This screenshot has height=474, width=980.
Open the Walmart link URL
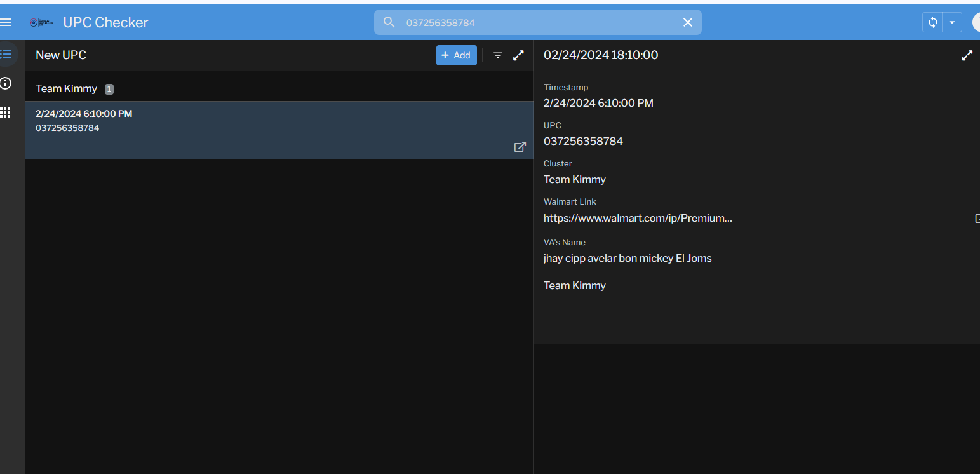[638, 218]
